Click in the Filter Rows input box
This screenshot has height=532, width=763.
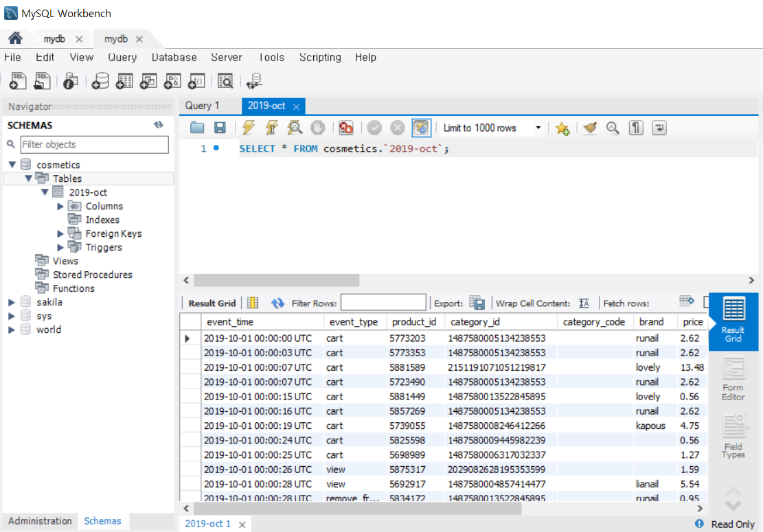[383, 303]
